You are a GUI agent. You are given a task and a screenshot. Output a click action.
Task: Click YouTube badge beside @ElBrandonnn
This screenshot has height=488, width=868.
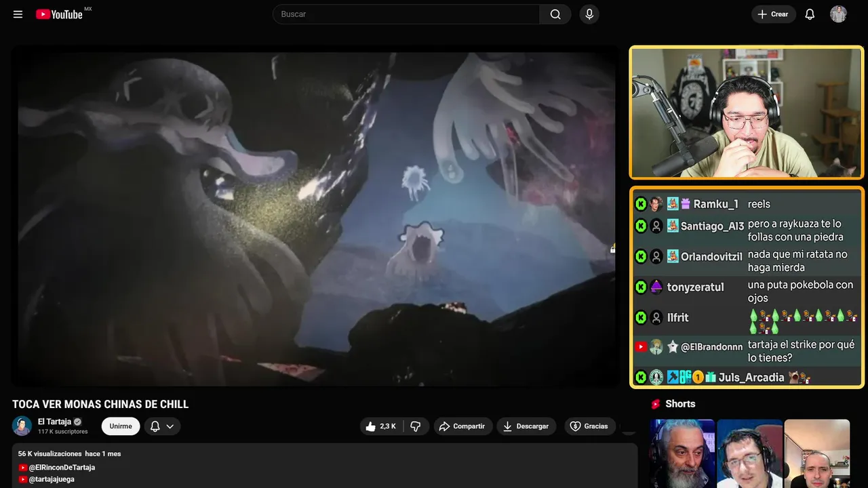(641, 347)
